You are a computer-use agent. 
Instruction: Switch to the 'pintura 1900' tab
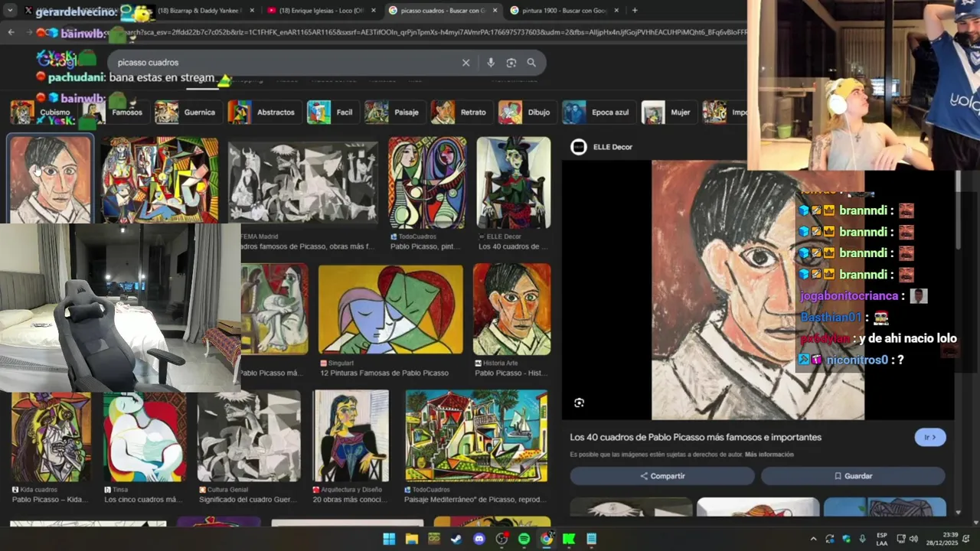tap(564, 11)
